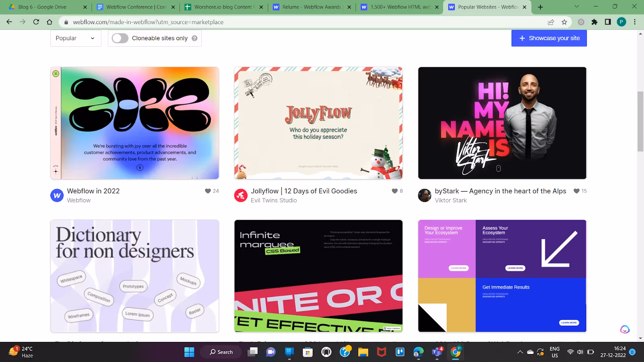Open the volume control in system tray

pos(580,352)
